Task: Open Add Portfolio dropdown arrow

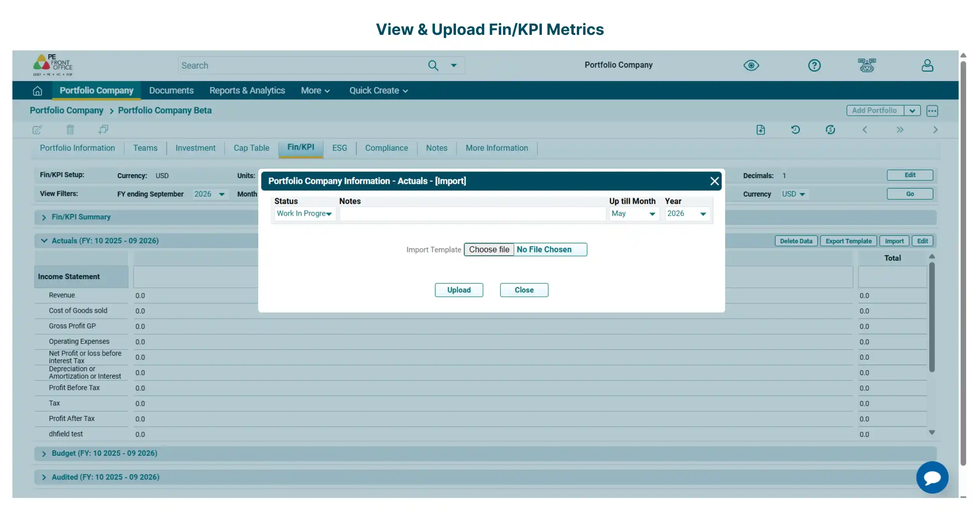Action: [x=912, y=111]
